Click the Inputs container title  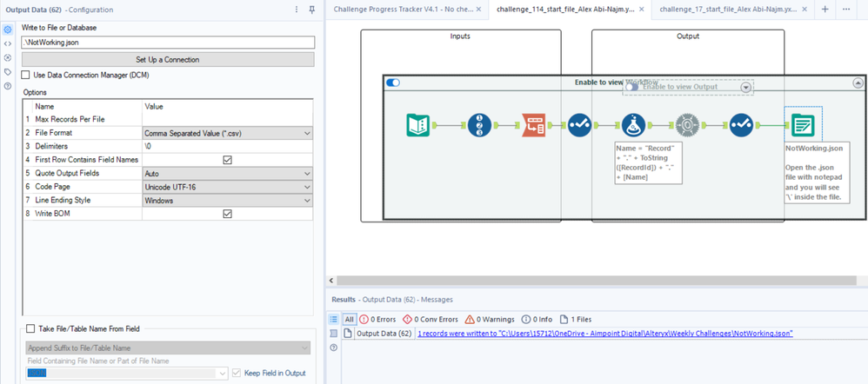[461, 36]
